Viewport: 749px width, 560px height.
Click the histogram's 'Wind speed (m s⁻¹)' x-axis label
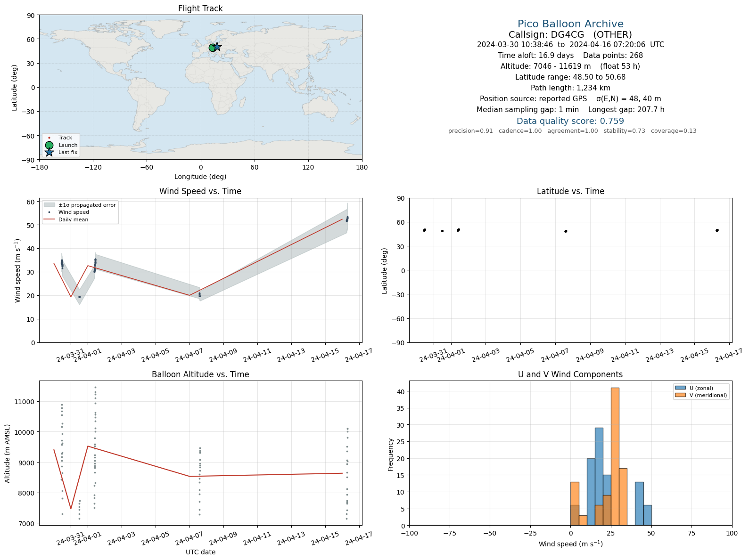570,544
